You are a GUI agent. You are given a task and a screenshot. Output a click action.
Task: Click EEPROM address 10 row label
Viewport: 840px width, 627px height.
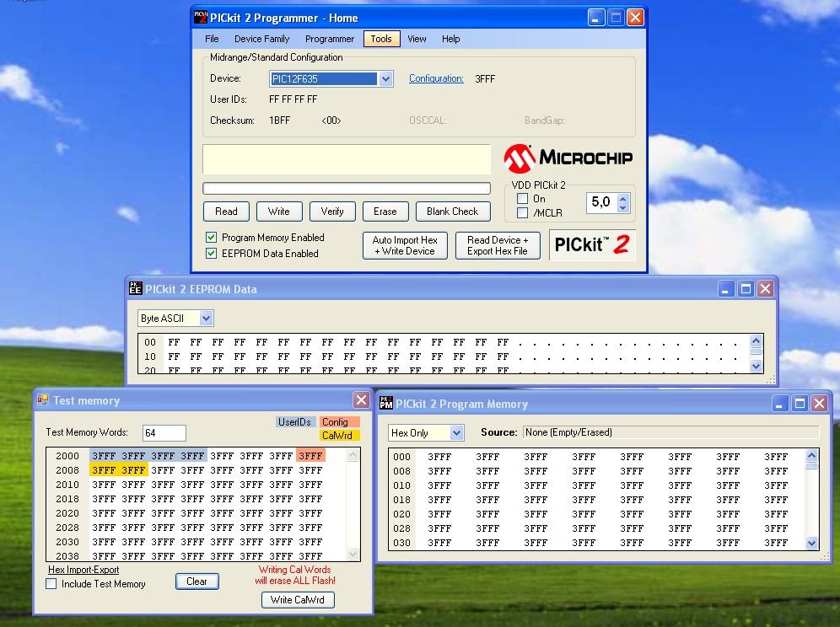coord(150,356)
